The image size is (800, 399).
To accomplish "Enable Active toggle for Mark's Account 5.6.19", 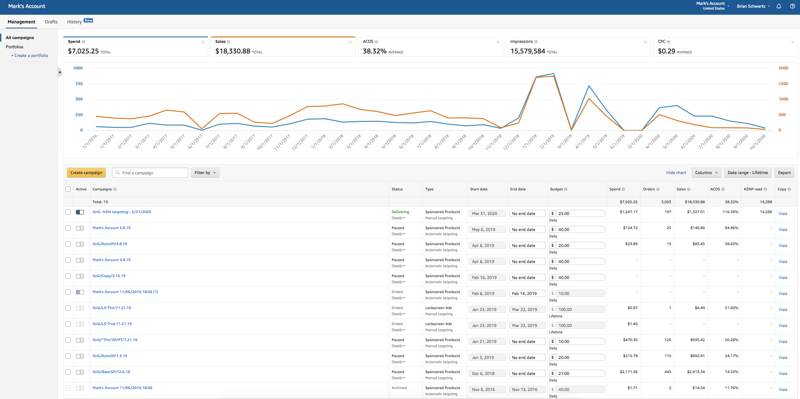I will tap(80, 228).
